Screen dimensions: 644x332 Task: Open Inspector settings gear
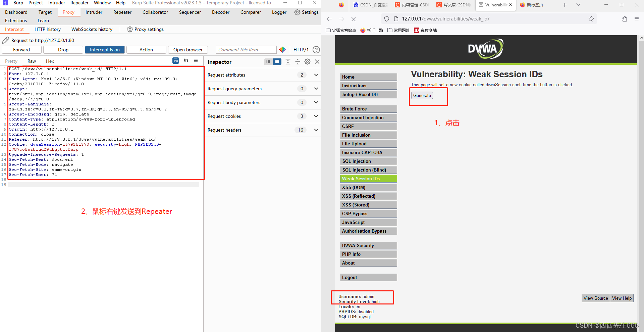pyautogui.click(x=307, y=62)
